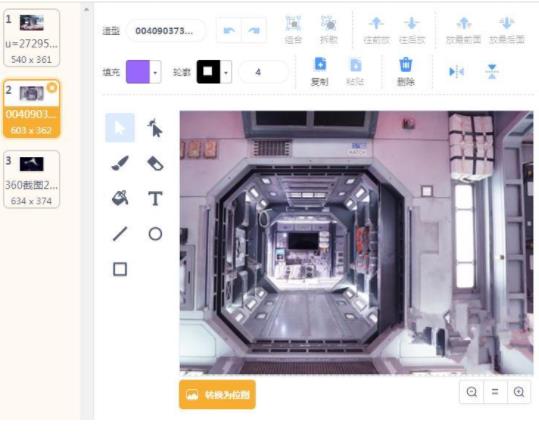Flip the costume vertically

coord(492,72)
